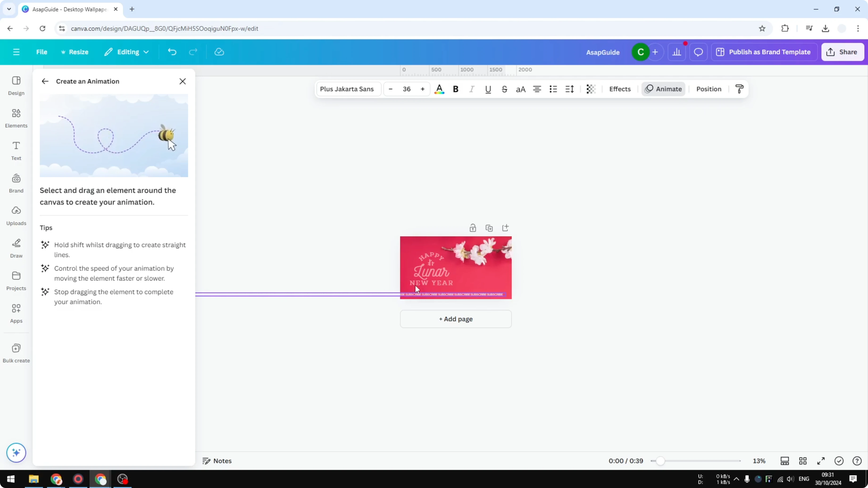Click the bee animation preview image

pyautogui.click(x=114, y=135)
